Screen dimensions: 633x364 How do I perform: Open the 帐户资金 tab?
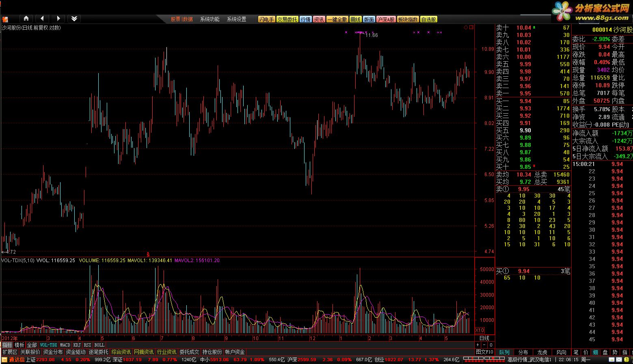coord(235,352)
